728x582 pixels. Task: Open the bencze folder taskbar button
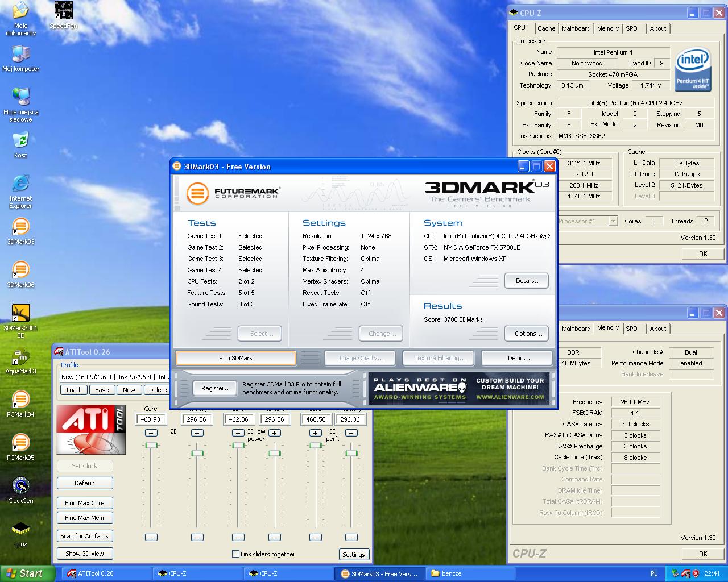[471, 573]
